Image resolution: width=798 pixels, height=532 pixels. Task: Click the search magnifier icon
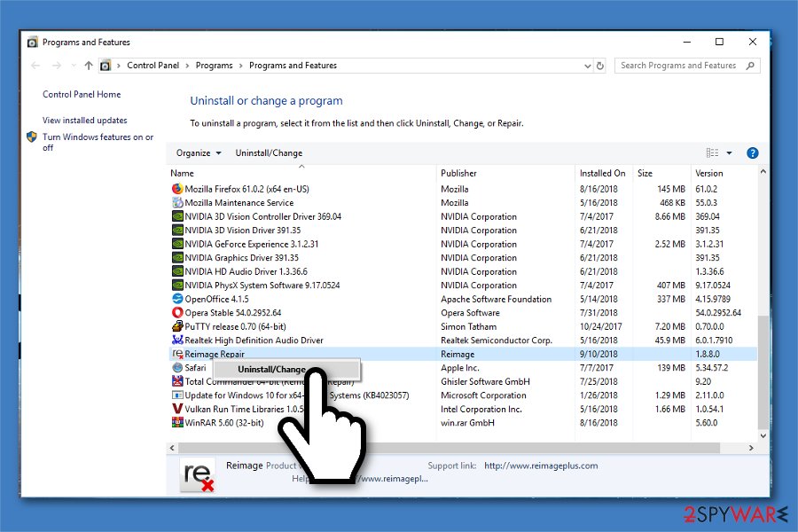[750, 66]
